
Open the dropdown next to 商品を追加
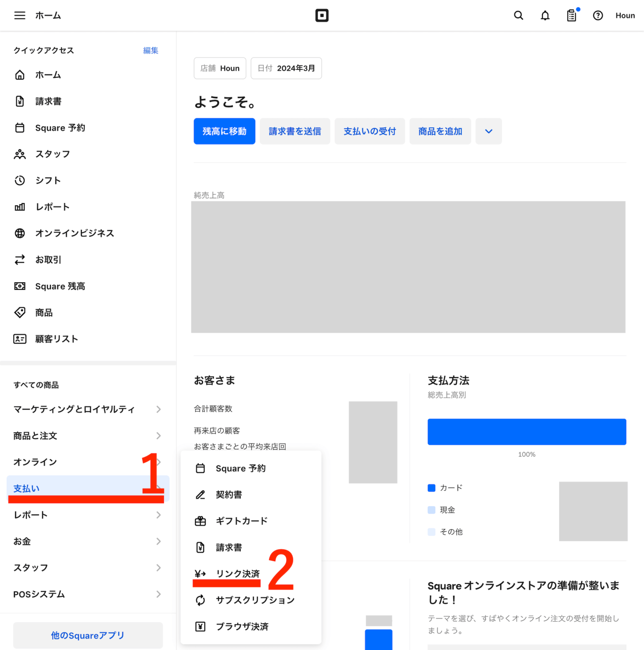click(488, 131)
